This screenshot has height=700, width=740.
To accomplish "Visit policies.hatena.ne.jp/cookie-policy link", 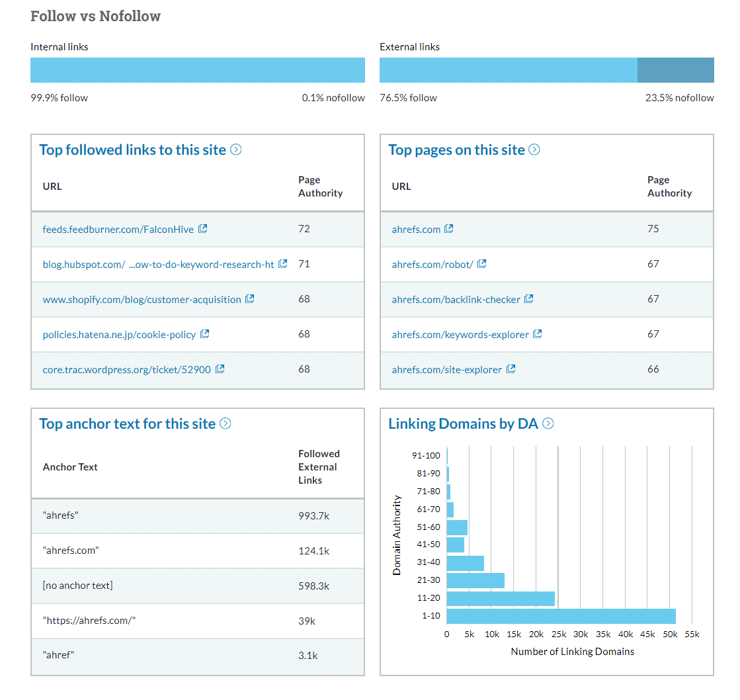I will coord(119,335).
